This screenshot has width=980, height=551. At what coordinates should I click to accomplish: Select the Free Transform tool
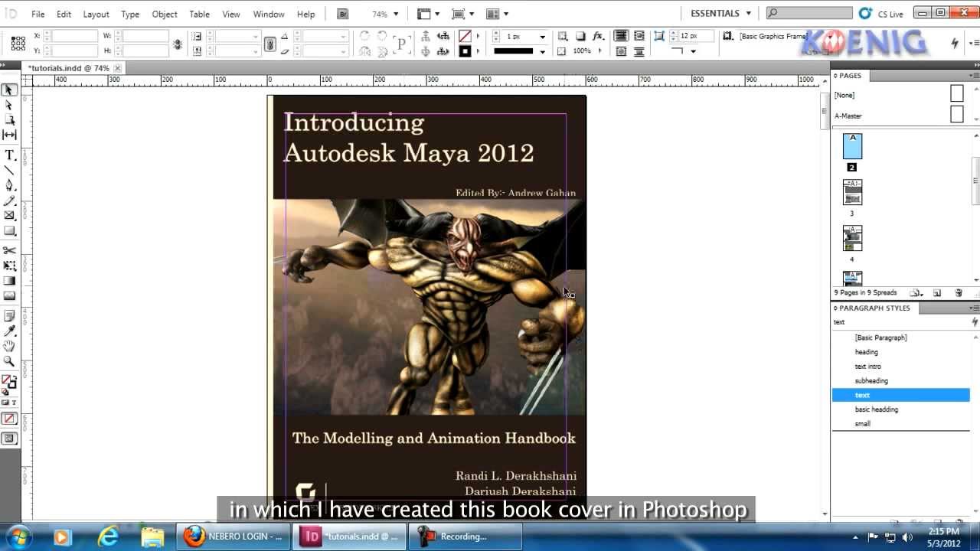click(x=9, y=266)
